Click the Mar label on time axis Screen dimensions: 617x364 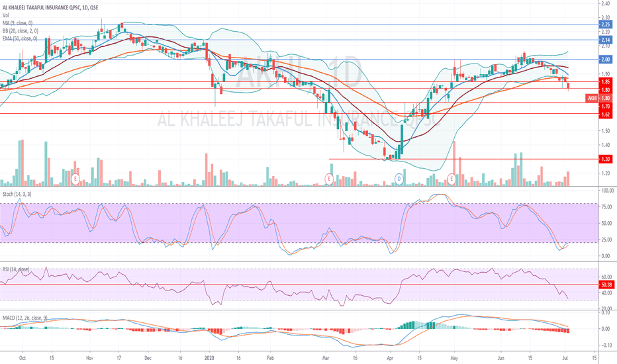coord(326,358)
